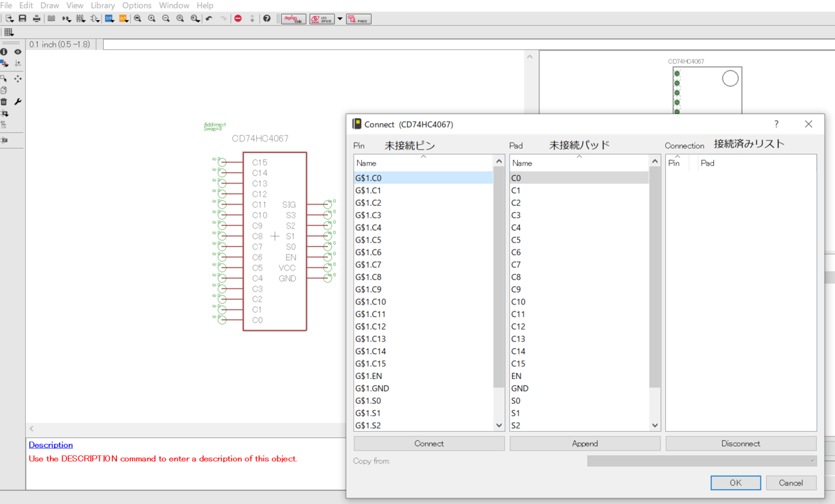Open the Edit menu
The image size is (835, 504).
pos(26,6)
